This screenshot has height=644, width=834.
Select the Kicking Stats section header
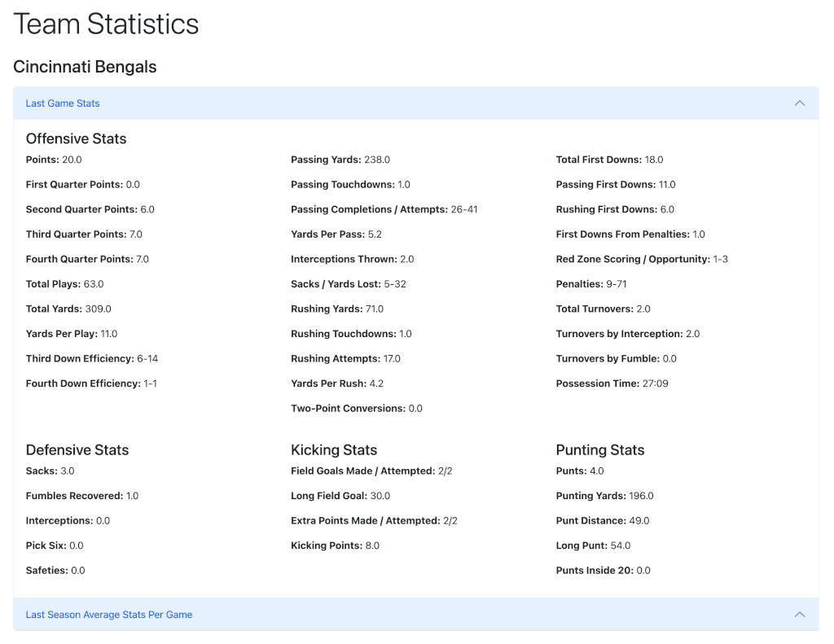click(334, 449)
